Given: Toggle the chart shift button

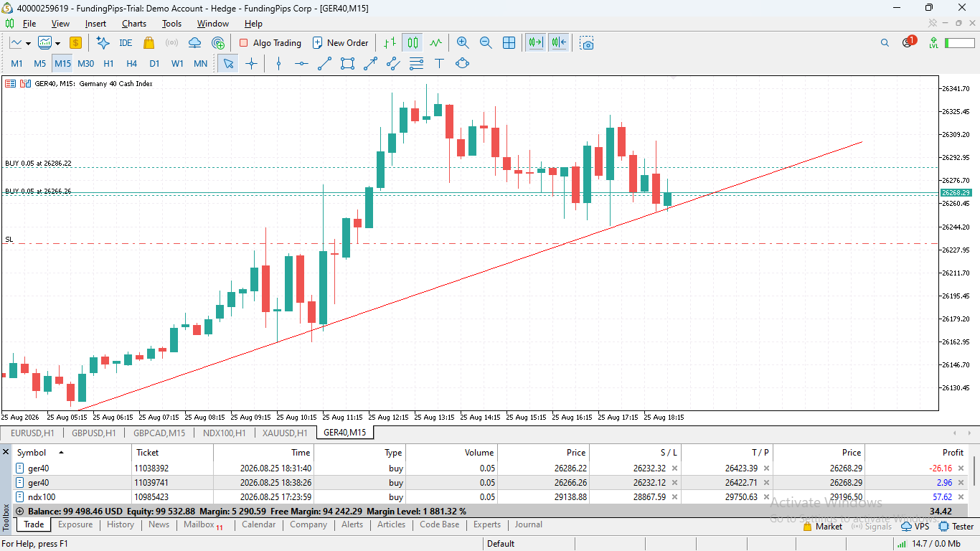Looking at the screenshot, I should tap(559, 43).
